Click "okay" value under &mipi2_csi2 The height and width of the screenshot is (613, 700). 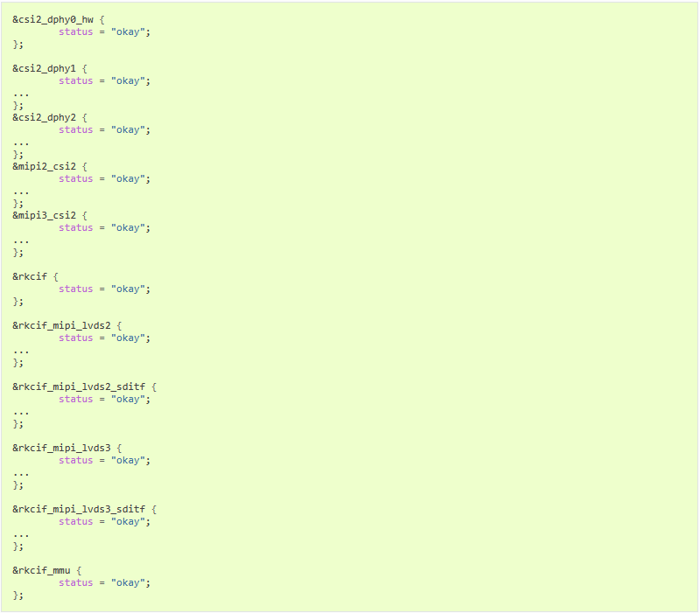pos(128,179)
